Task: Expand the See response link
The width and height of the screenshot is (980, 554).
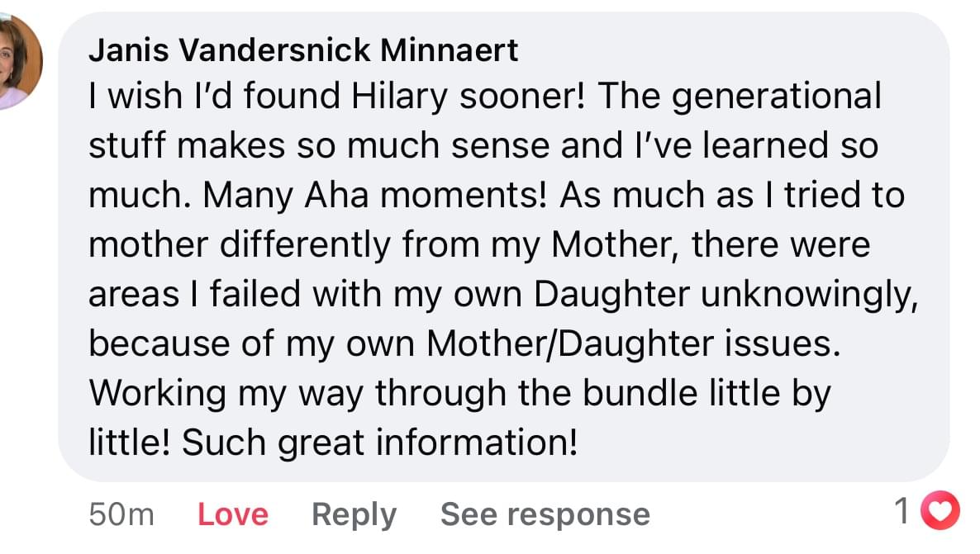Action: pos(545,514)
